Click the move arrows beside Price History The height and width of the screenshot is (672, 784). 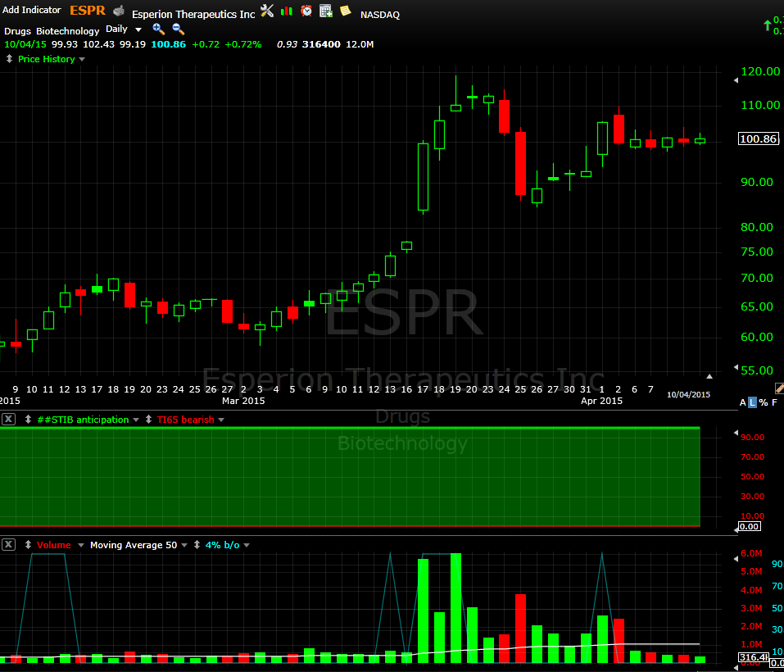click(x=9, y=59)
